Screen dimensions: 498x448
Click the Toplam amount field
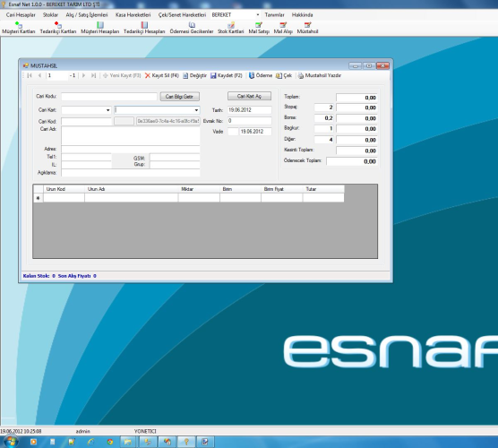pyautogui.click(x=356, y=98)
